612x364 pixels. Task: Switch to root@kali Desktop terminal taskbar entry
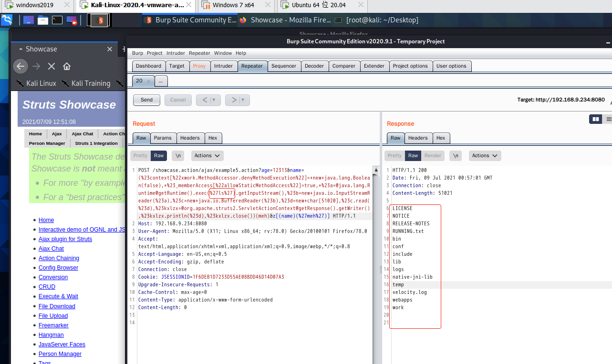click(376, 20)
